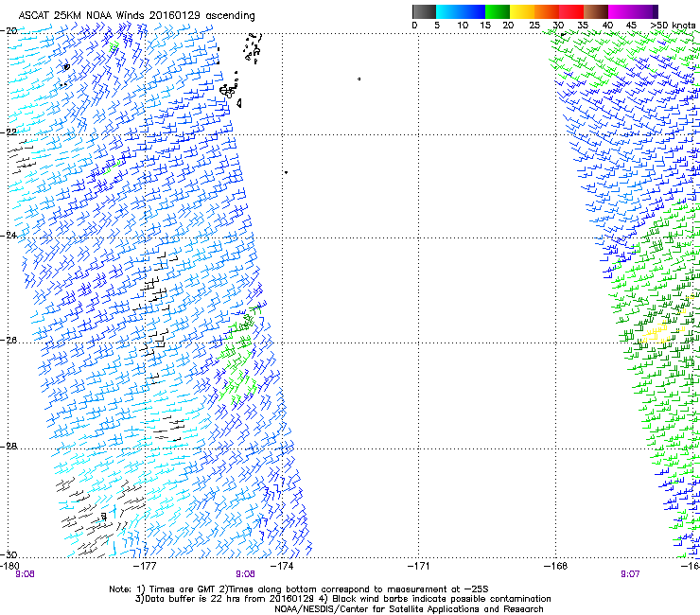Click the -171 longitude axis label
The image size is (700, 615).
419,566
